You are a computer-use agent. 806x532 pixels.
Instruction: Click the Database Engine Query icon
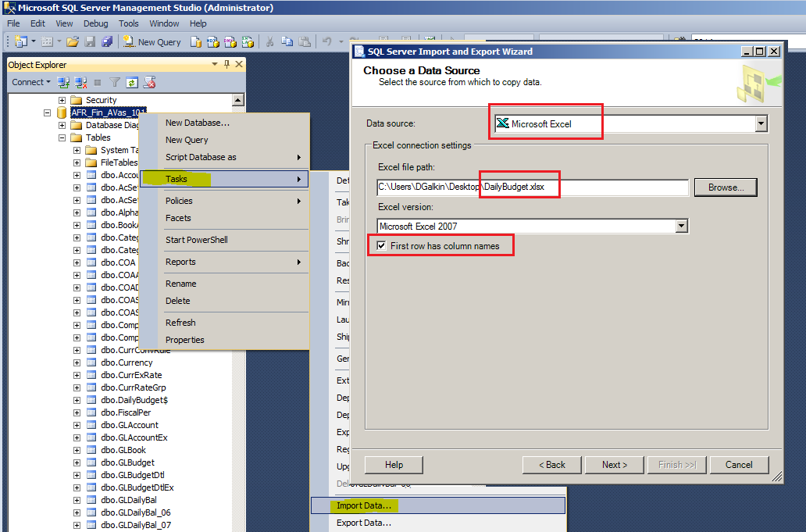(195, 41)
